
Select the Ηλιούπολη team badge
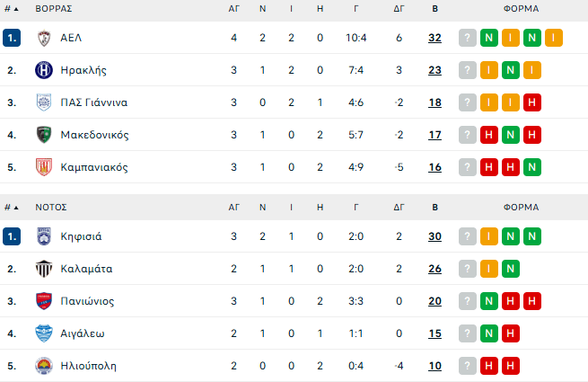point(44,366)
